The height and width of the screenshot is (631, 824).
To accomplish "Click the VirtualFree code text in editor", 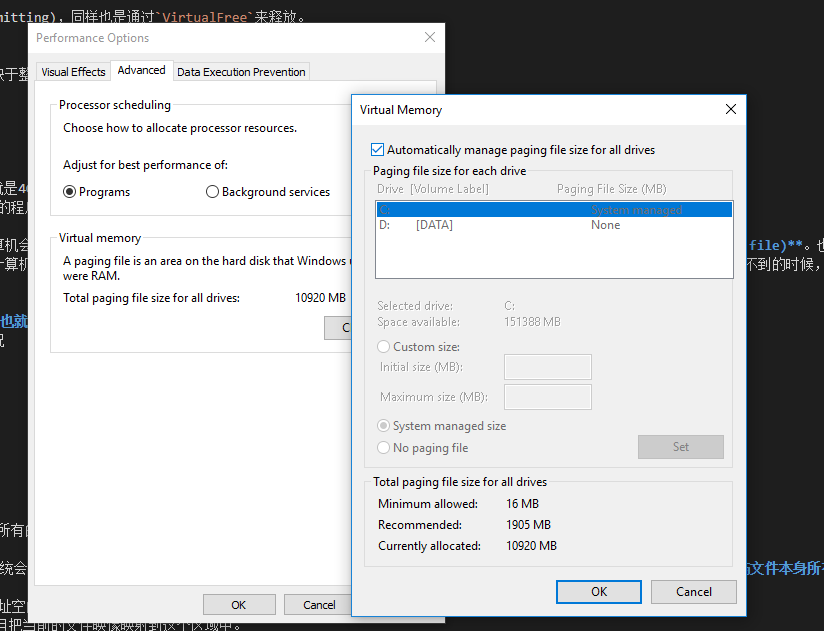I will pos(204,17).
